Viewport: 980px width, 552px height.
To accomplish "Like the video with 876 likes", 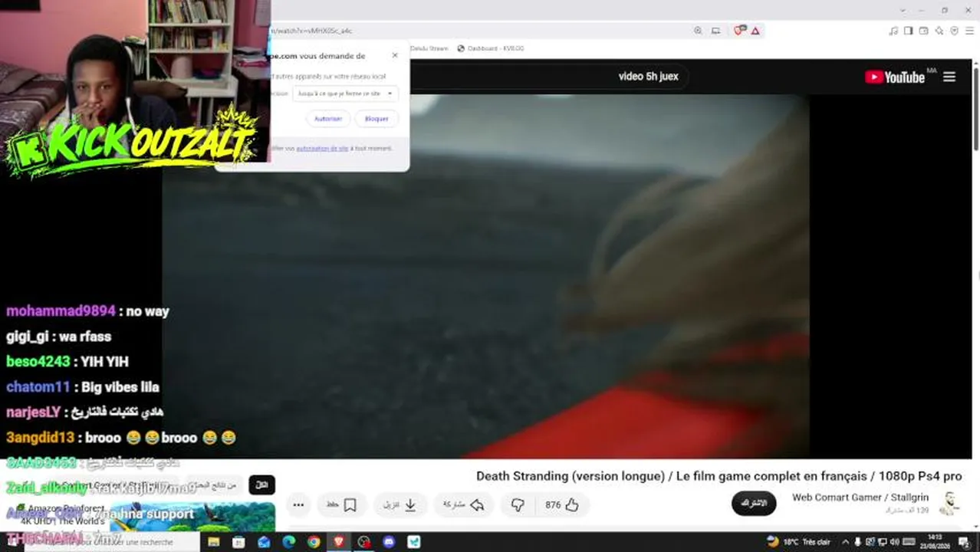I will coord(561,504).
